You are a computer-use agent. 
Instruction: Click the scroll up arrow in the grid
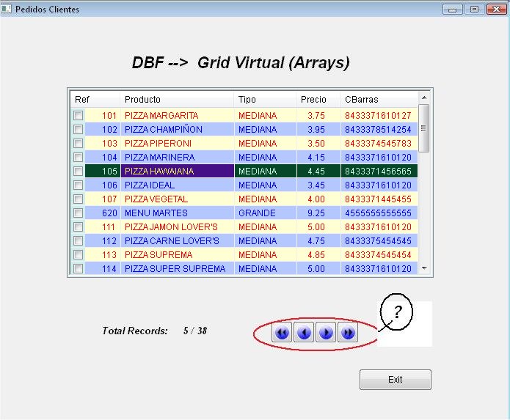[x=424, y=97]
